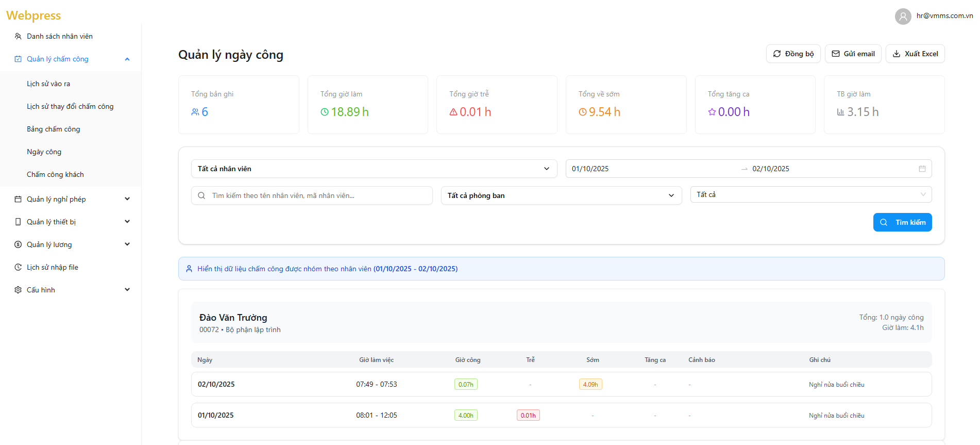Click the Quản lý lương money icon
The image size is (980, 445).
click(18, 244)
